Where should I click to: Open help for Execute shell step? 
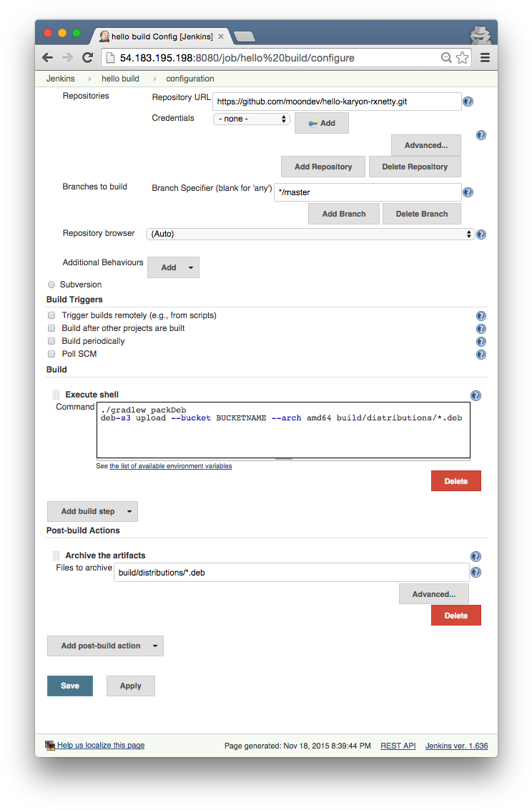[476, 396]
